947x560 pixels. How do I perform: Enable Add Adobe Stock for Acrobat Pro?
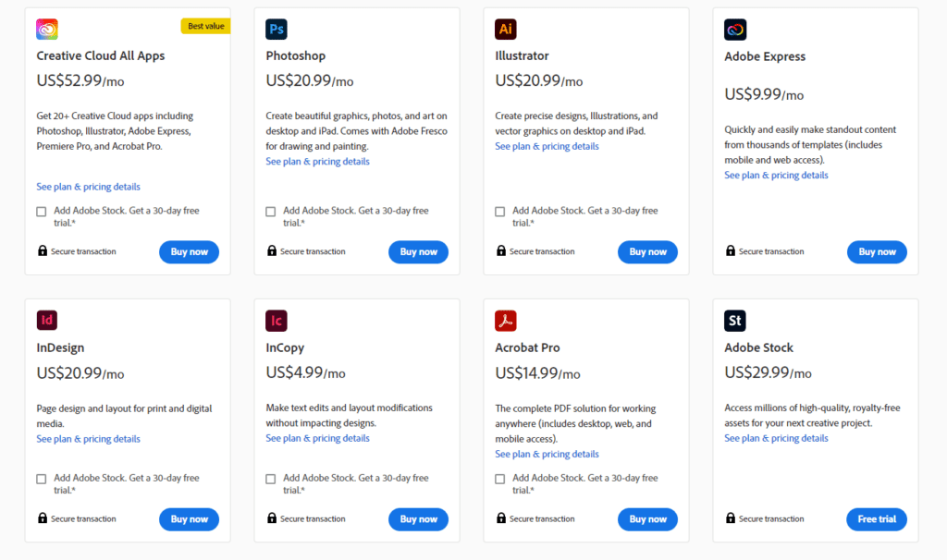click(500, 479)
